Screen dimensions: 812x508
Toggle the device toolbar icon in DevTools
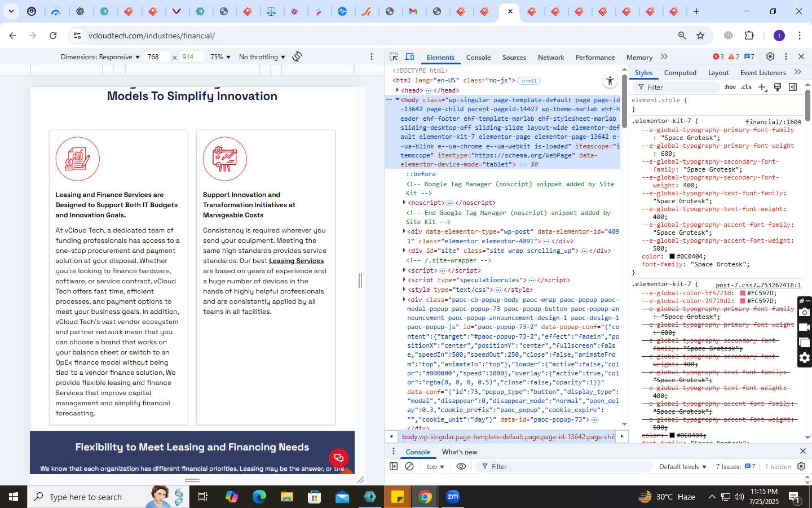(x=410, y=57)
